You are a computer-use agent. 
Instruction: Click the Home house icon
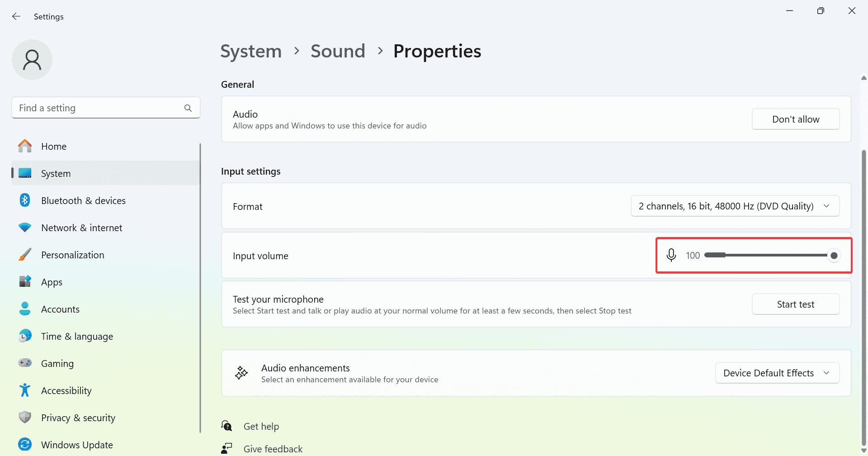[25, 146]
